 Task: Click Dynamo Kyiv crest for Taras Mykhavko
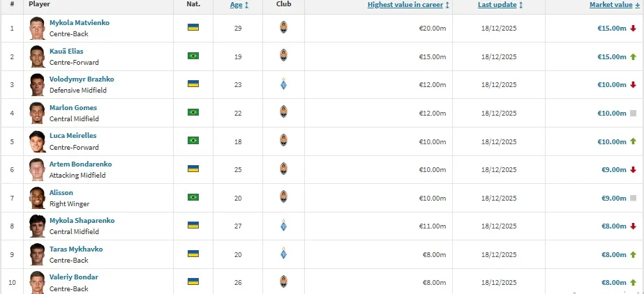(x=283, y=254)
